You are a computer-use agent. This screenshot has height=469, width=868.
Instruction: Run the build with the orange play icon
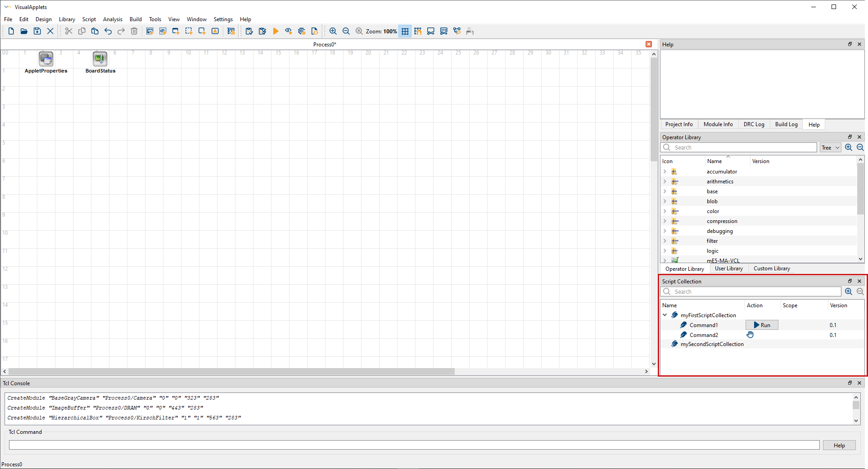(x=276, y=31)
